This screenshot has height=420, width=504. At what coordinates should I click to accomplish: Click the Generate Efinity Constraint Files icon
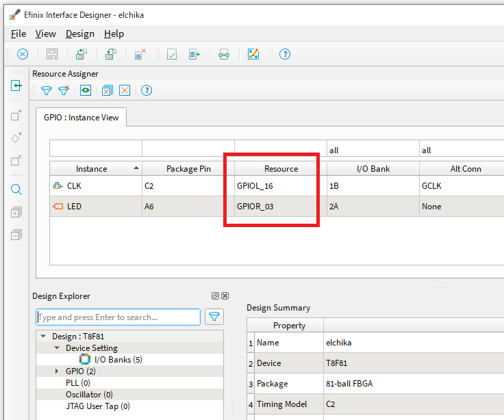[194, 54]
